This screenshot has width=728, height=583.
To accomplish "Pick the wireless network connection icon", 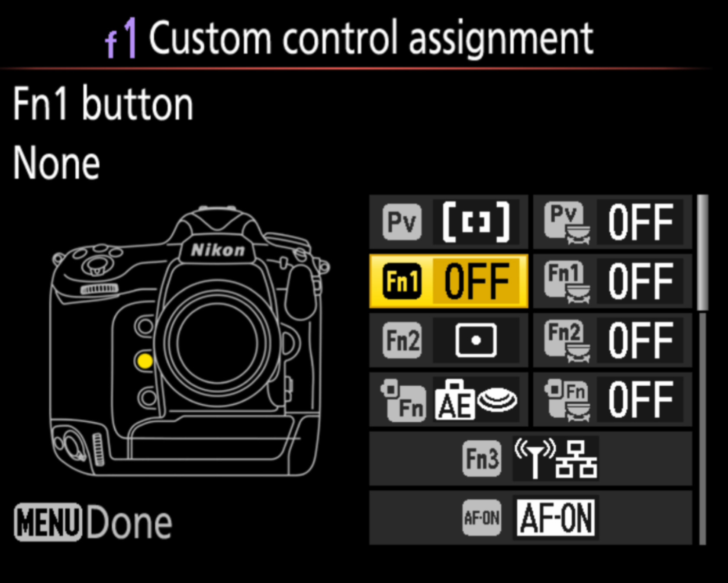I will click(556, 459).
